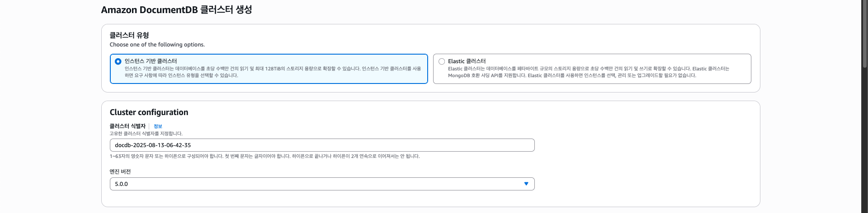This screenshot has height=213, width=868.
Task: Click the 엔진 버전 label
Action: tap(120, 172)
